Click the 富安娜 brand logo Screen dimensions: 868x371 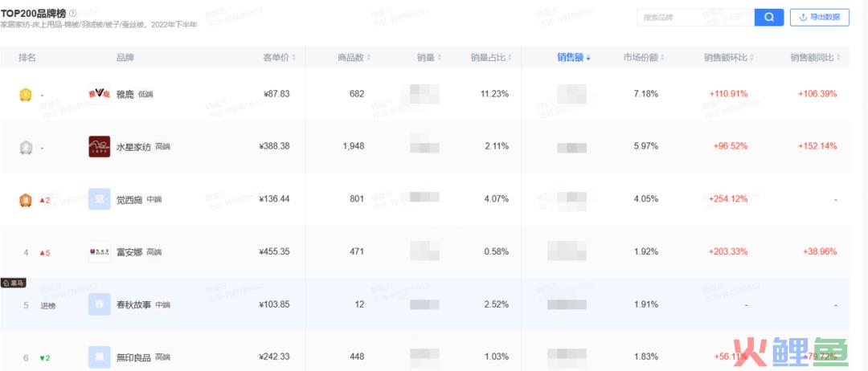pyautogui.click(x=99, y=252)
